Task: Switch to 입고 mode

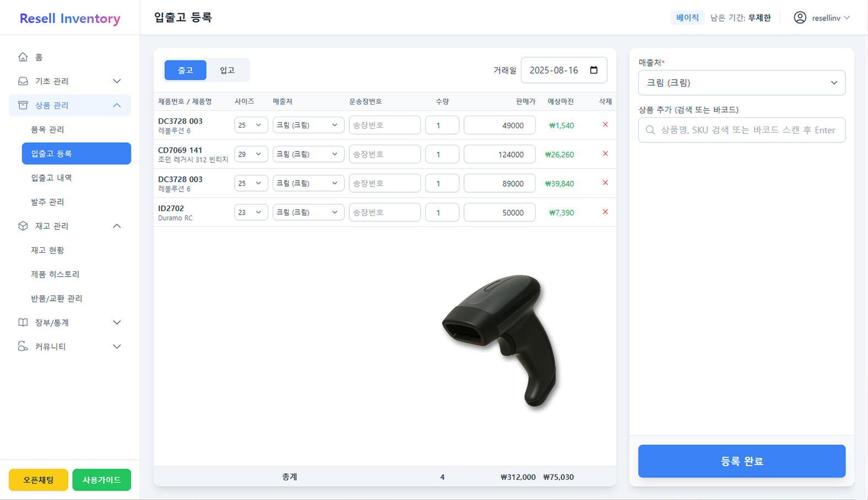Action: point(227,70)
